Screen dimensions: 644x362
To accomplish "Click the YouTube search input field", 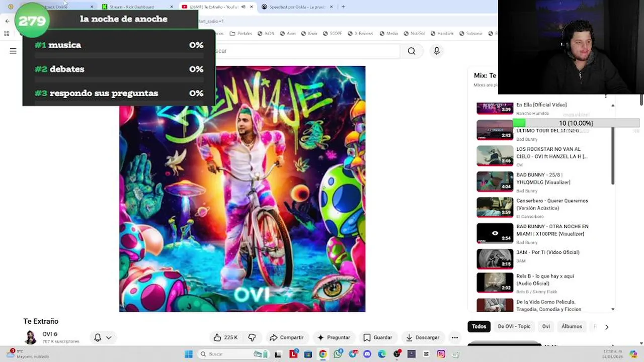I will (307, 51).
